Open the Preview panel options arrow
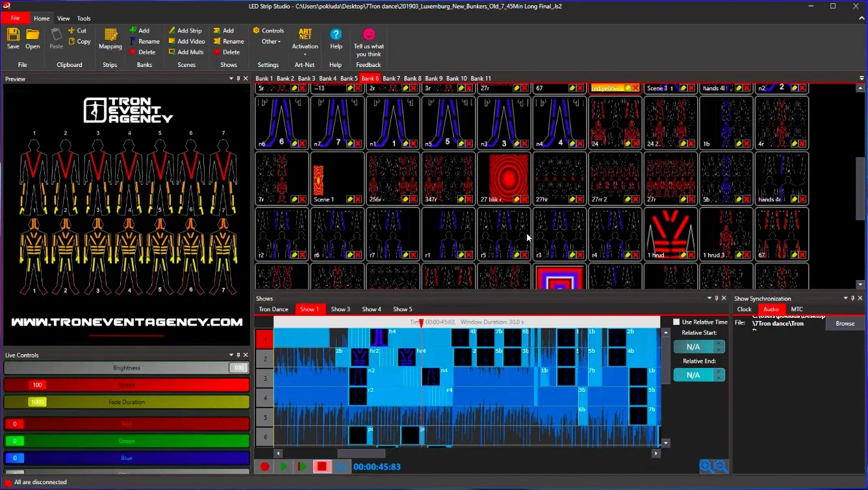Screen dimensions: 868x490 231,79
